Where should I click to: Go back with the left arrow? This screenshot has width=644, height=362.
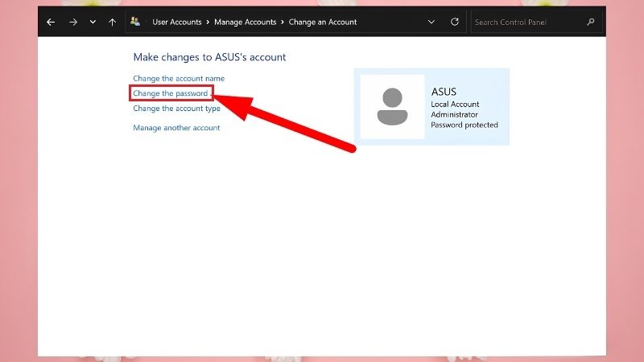tap(51, 23)
